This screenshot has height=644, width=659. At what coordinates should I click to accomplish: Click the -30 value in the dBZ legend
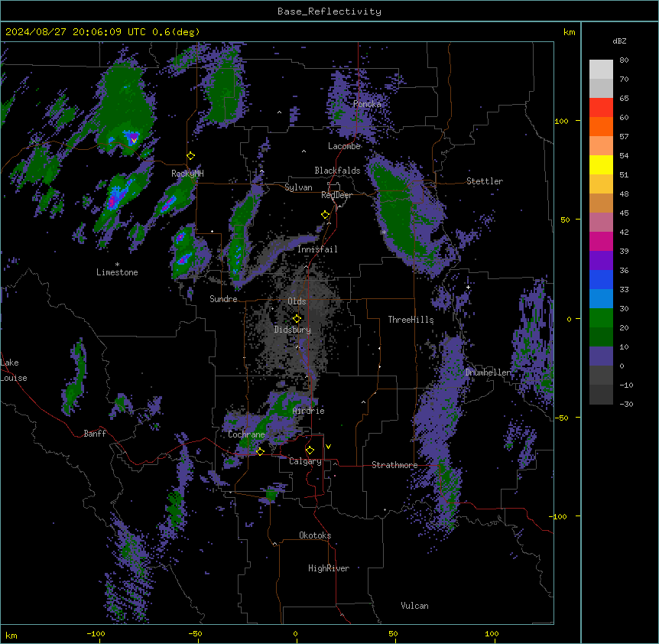pyautogui.click(x=626, y=404)
